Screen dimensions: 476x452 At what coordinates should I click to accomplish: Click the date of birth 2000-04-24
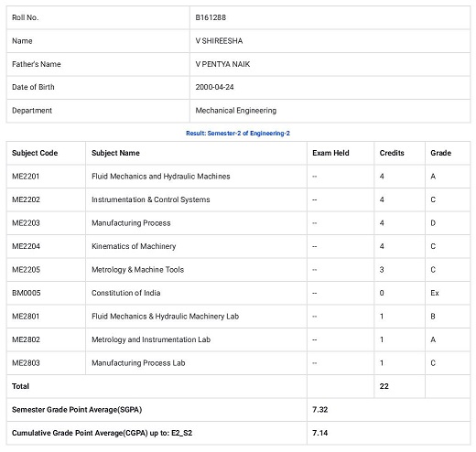point(214,87)
